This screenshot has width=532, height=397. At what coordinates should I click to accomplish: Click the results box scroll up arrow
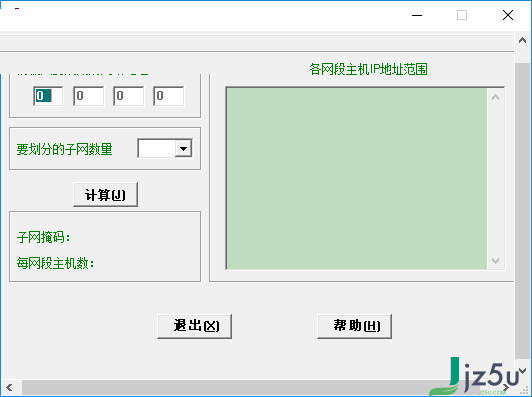coord(495,97)
